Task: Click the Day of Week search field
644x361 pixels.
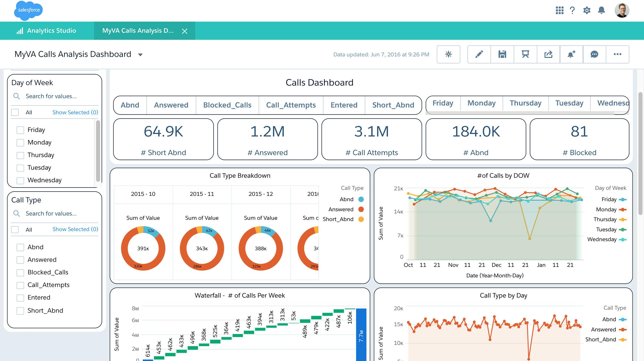Action: [x=55, y=96]
